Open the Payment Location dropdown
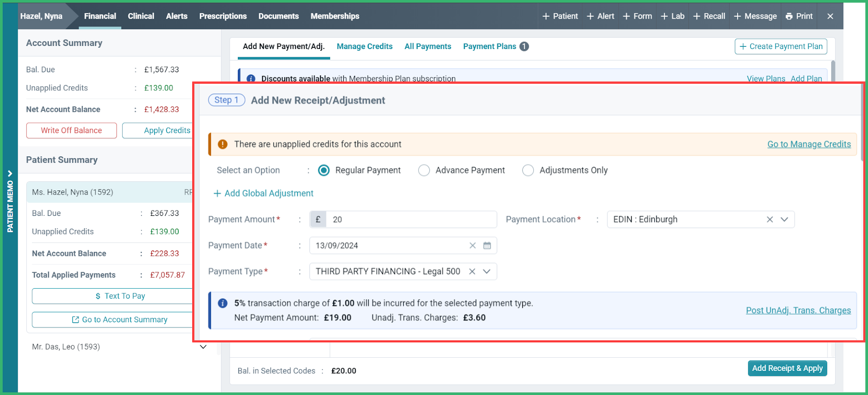This screenshot has width=868, height=395. tap(784, 220)
